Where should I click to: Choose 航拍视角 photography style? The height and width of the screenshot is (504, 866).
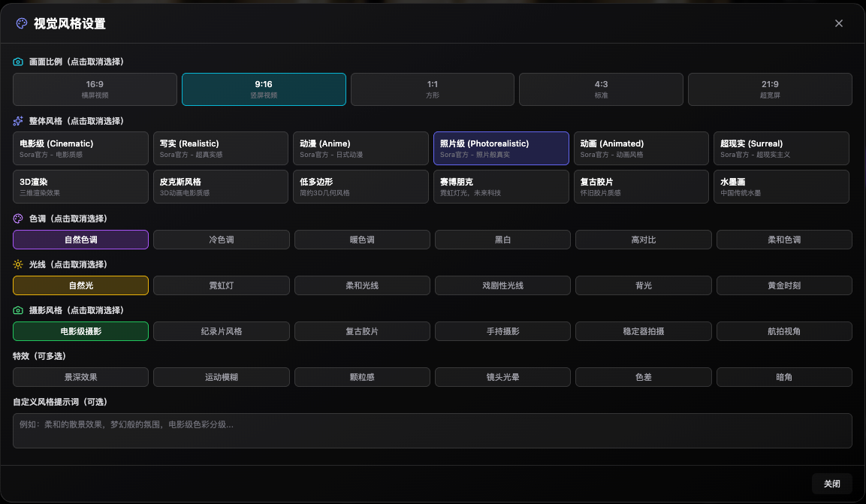(x=784, y=331)
